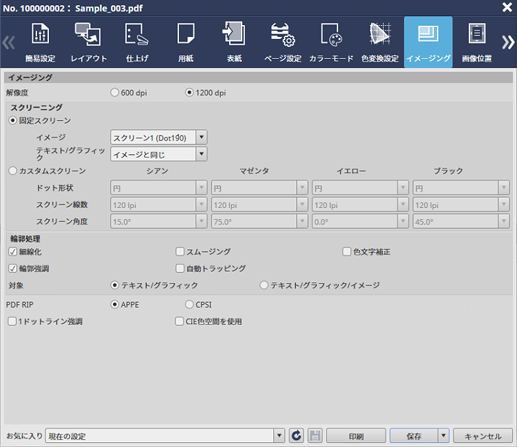Image resolution: width=517 pixels, height=447 pixels.
Task: Open the 用紙 paper settings icon
Action: pos(186,42)
